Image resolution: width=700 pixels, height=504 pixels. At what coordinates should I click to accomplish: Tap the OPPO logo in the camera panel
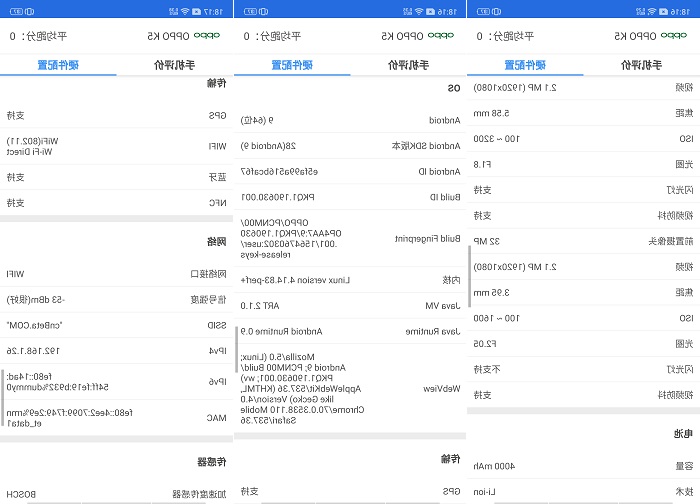click(x=674, y=35)
